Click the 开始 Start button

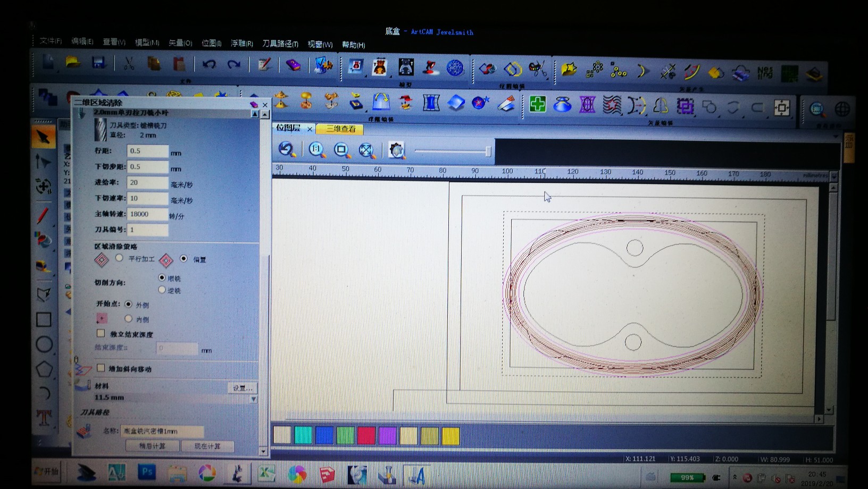click(46, 471)
